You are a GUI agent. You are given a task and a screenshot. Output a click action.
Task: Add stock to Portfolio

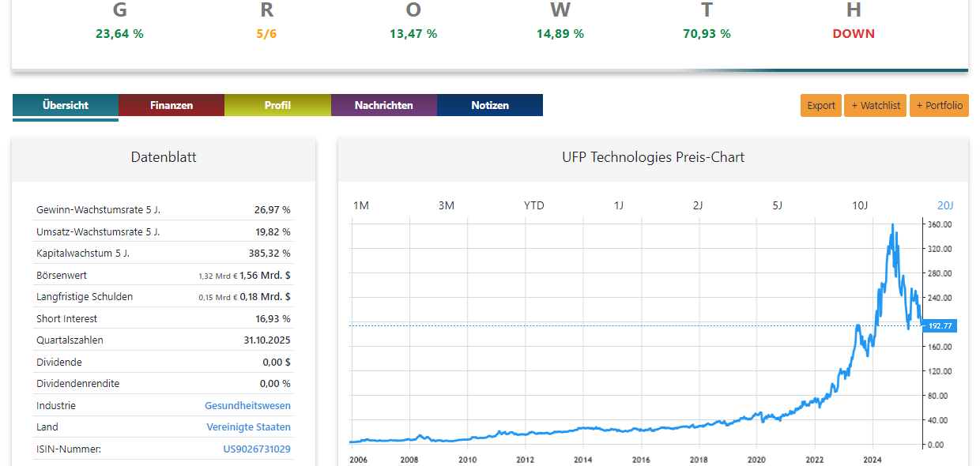[939, 106]
